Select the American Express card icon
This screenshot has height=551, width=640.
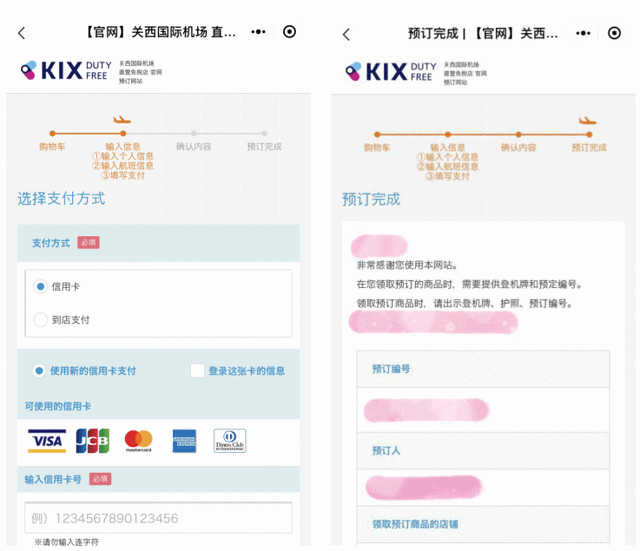point(184,440)
